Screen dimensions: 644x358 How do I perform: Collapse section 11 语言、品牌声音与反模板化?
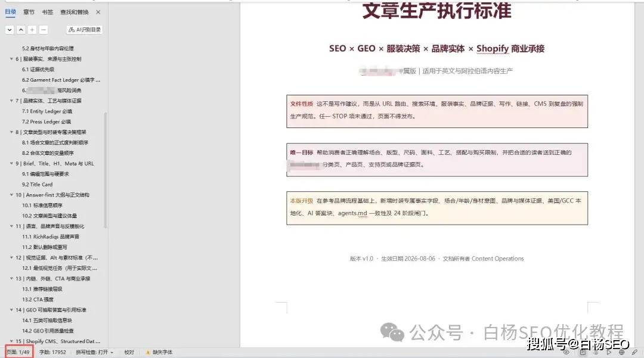tap(11, 226)
